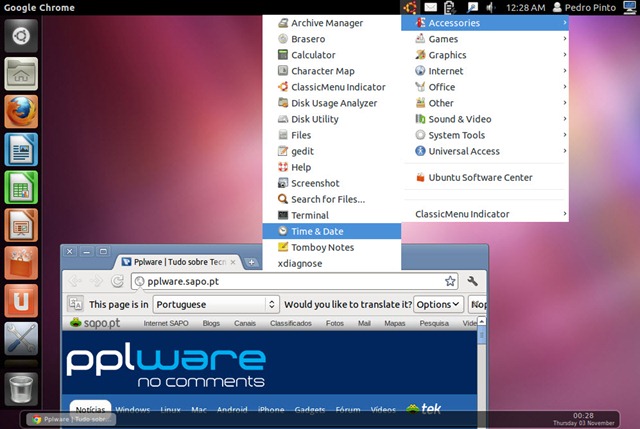
Task: Expand Universal Access submenu
Action: [x=485, y=151]
